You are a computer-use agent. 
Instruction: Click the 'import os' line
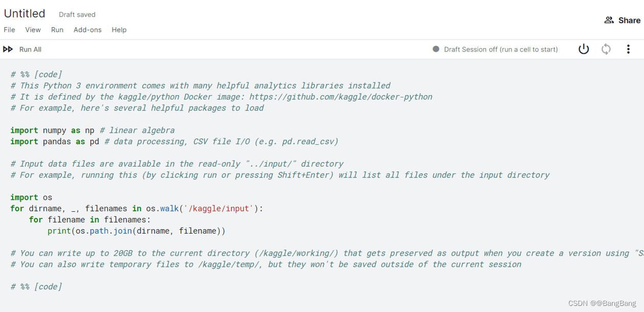[31, 197]
